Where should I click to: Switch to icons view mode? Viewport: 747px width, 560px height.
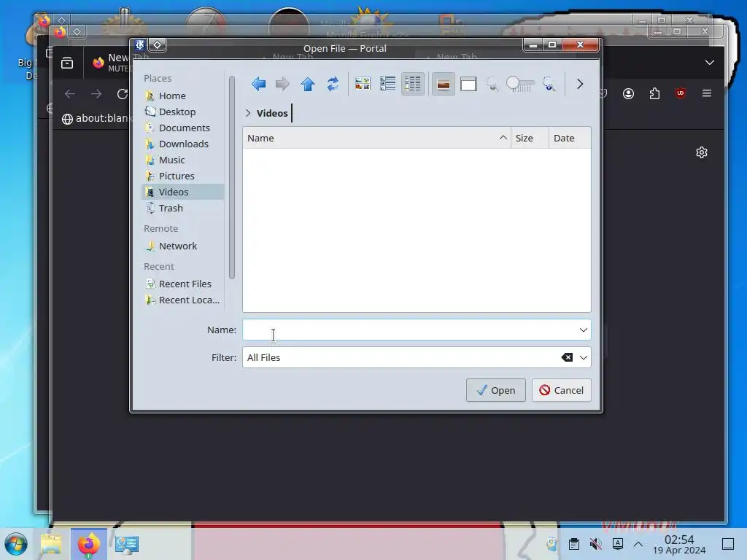point(363,85)
